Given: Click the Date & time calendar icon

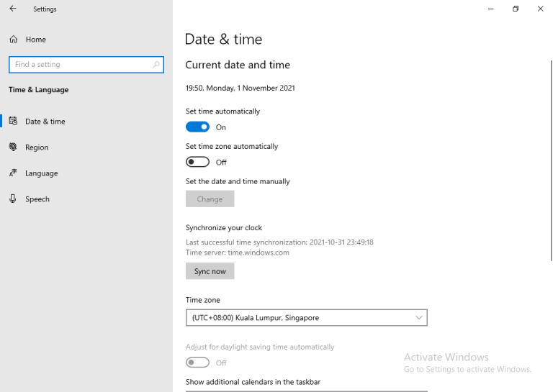Looking at the screenshot, I should click(13, 122).
